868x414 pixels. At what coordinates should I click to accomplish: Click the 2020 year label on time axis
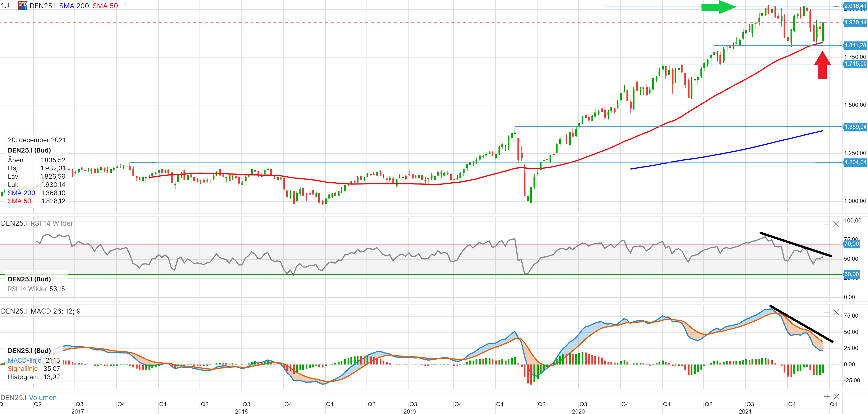point(578,411)
